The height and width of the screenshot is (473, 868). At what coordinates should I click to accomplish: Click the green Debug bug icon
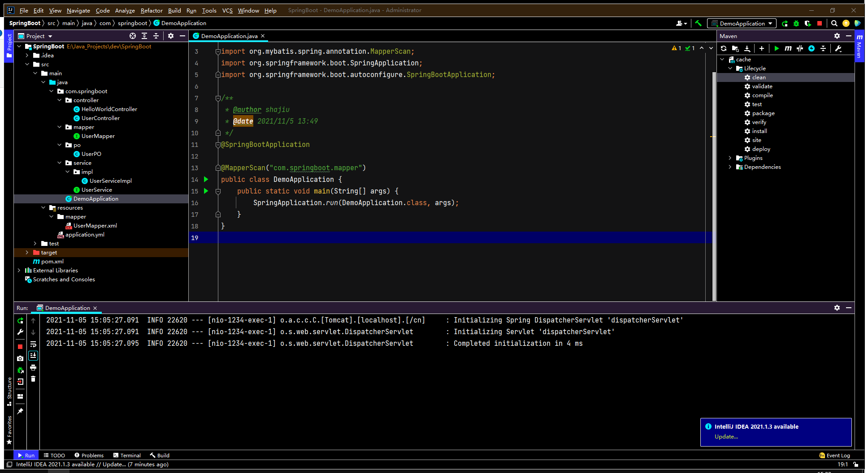796,23
